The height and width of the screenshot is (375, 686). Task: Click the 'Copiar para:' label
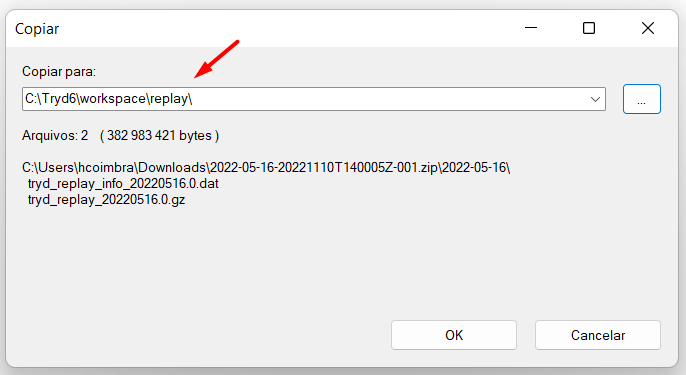click(59, 71)
